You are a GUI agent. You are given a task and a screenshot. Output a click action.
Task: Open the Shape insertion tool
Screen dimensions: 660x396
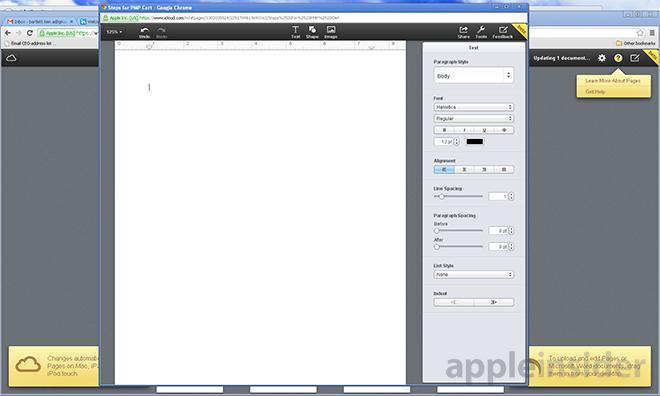click(312, 32)
